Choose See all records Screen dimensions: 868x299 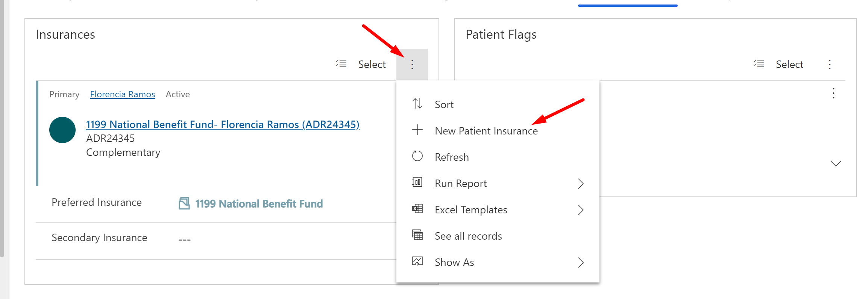[x=498, y=236]
